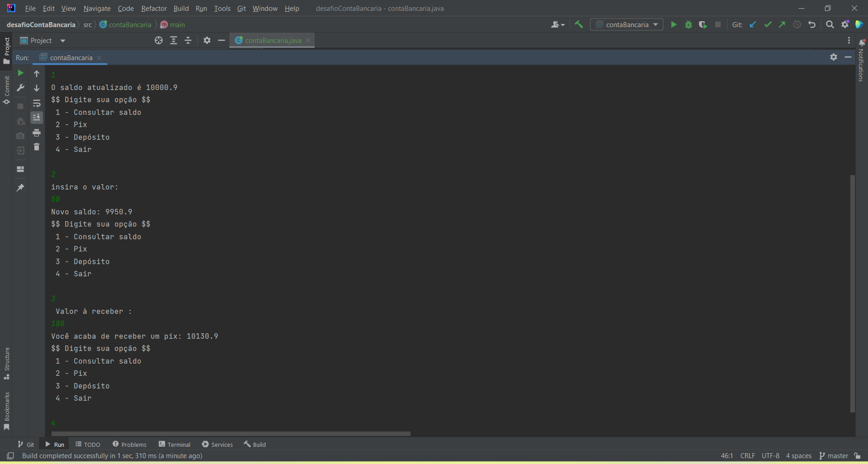The image size is (868, 464).
Task: Open Project panel options gear
Action: pos(207,41)
